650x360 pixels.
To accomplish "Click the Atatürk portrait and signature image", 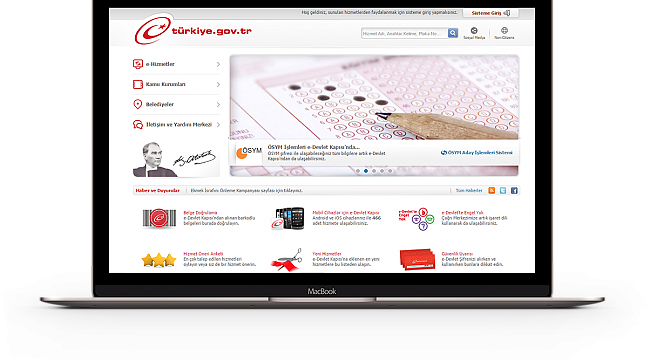I will pyautogui.click(x=176, y=159).
